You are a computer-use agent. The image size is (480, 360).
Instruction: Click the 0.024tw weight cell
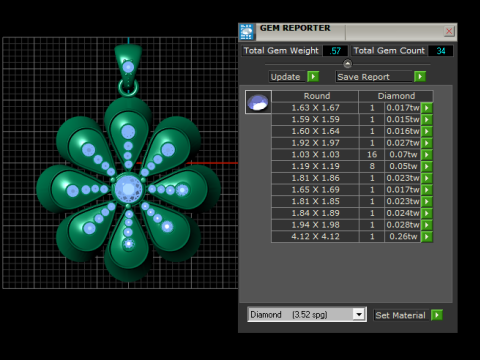pos(403,213)
